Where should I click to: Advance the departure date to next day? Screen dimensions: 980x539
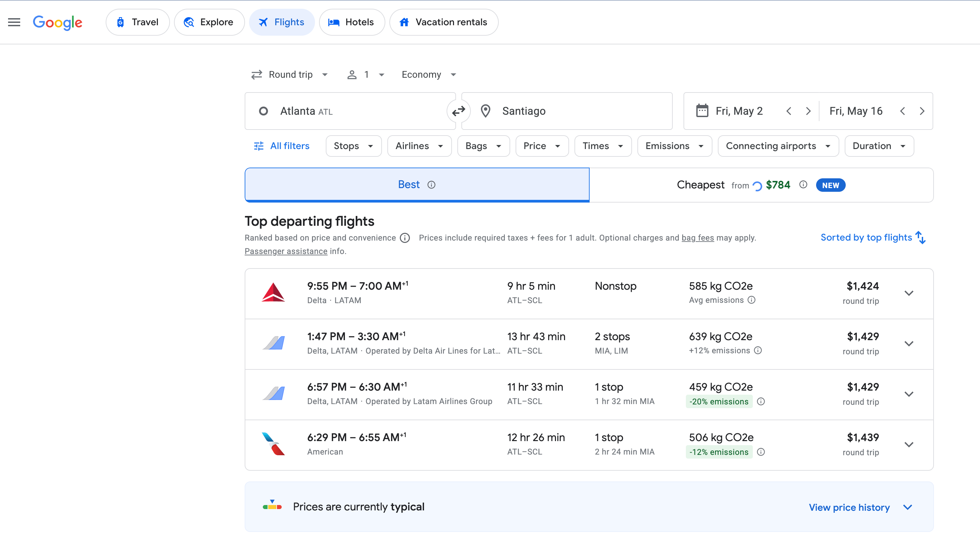click(x=808, y=111)
